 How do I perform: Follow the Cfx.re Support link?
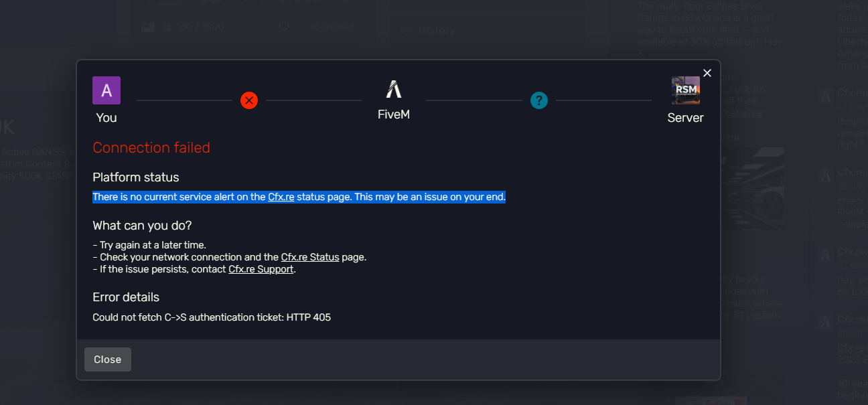(261, 269)
